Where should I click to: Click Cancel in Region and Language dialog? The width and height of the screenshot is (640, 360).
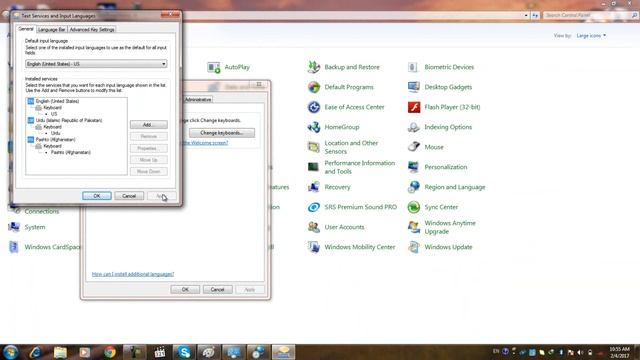click(x=218, y=289)
